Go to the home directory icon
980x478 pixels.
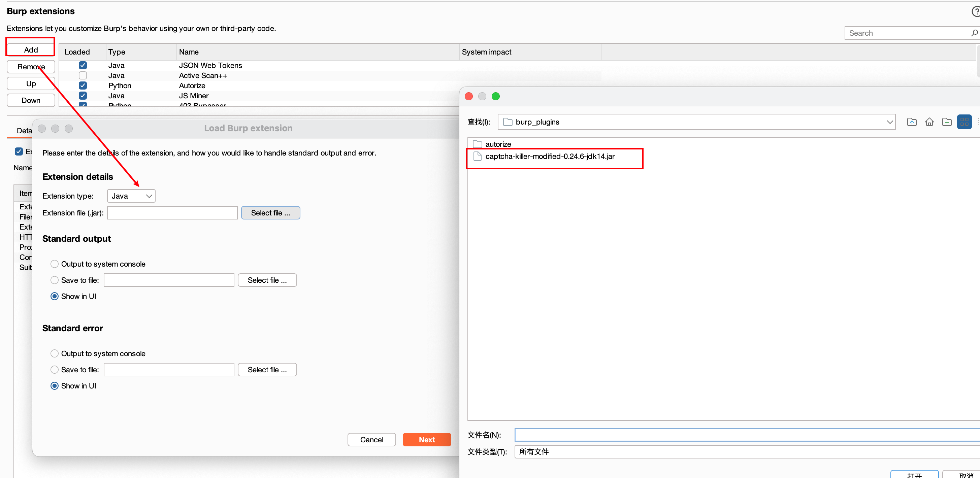pyautogui.click(x=929, y=122)
